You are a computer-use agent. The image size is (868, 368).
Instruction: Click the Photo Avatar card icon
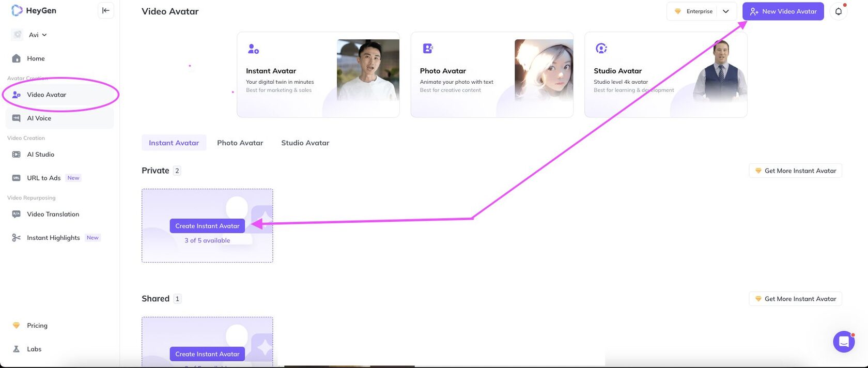(x=427, y=49)
